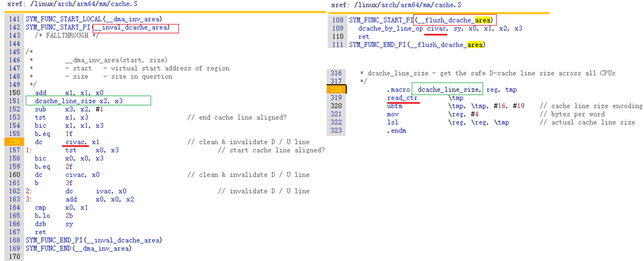Click label 2: on line 162
Screen dimensions: 644x261
tap(29, 191)
